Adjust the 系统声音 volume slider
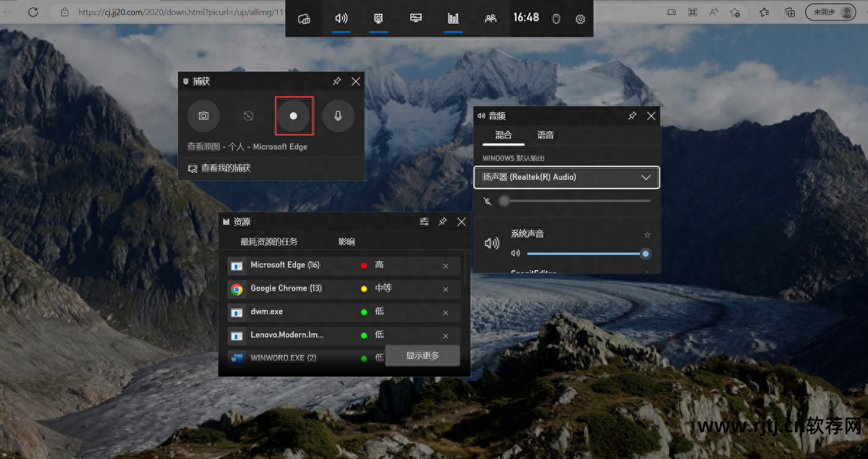Viewport: 868px width, 459px height. pos(588,254)
